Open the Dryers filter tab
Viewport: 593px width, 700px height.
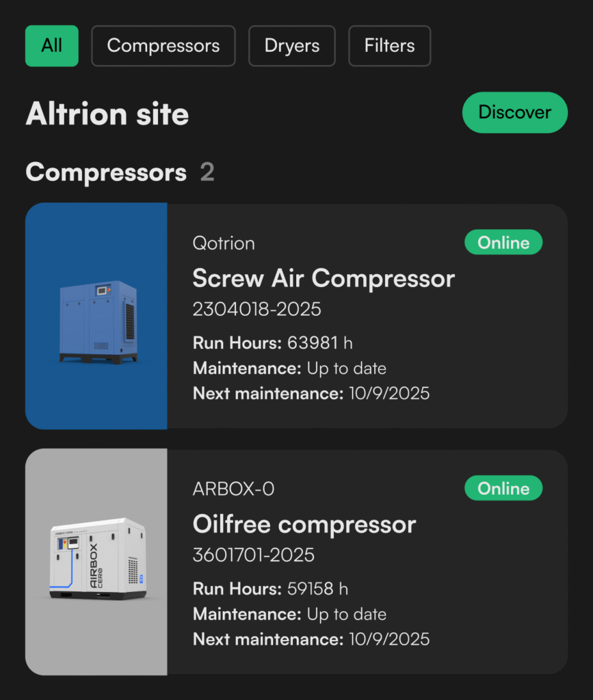pyautogui.click(x=292, y=46)
